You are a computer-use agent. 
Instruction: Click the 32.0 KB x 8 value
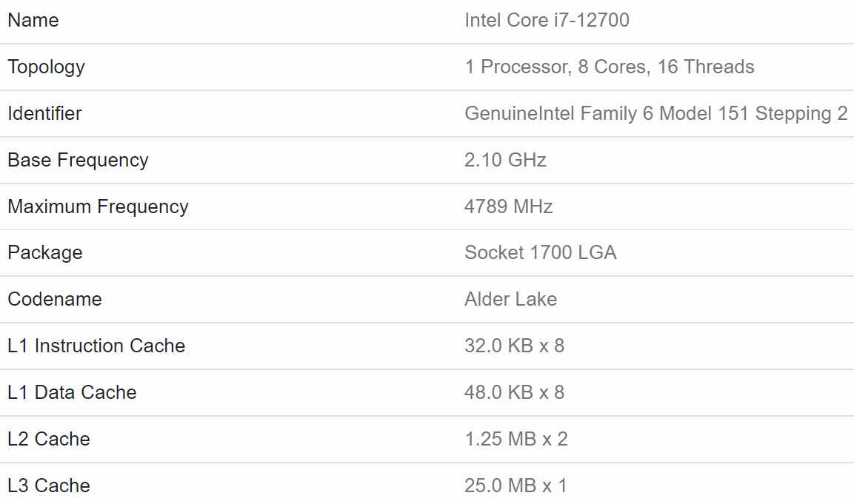[514, 346]
